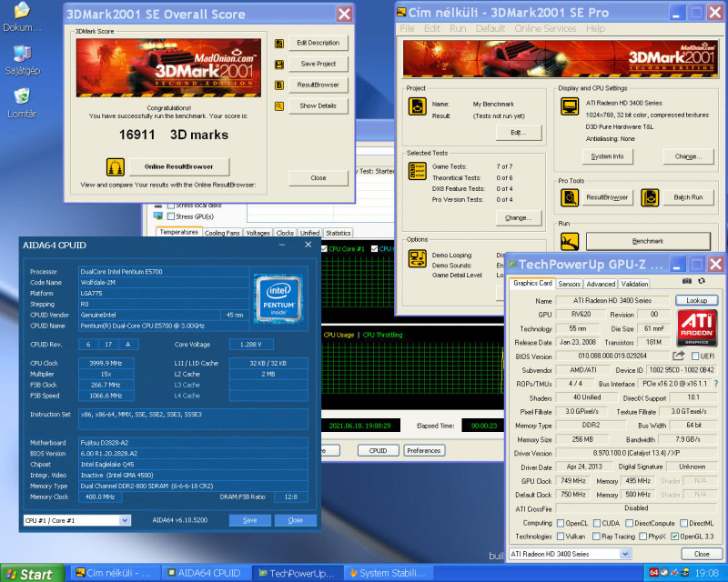Toggle the CPU Core #1 graph checkbox
728x582 pixels.
click(x=325, y=249)
